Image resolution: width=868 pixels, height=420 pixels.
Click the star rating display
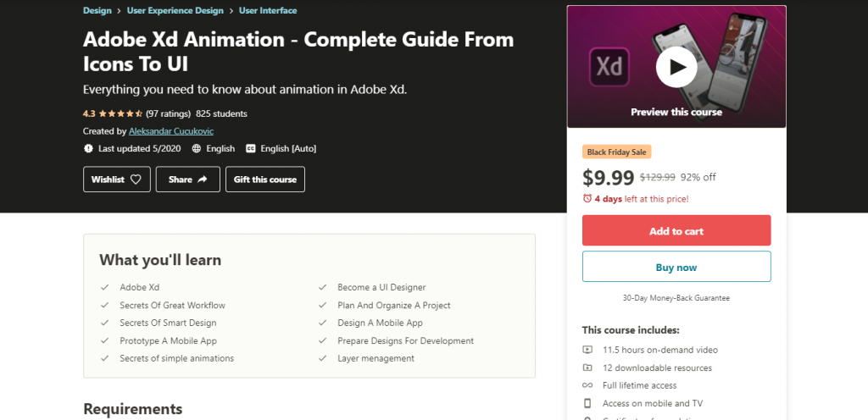tap(120, 113)
